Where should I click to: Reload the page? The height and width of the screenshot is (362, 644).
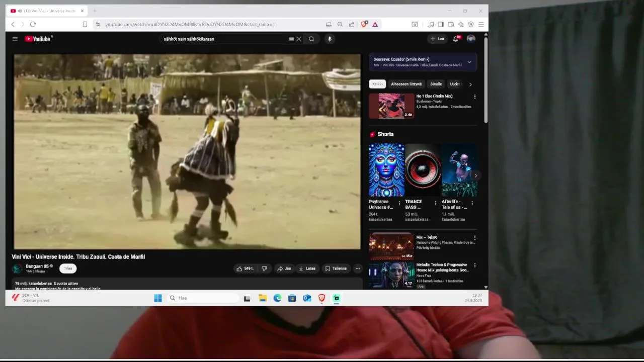click(33, 24)
